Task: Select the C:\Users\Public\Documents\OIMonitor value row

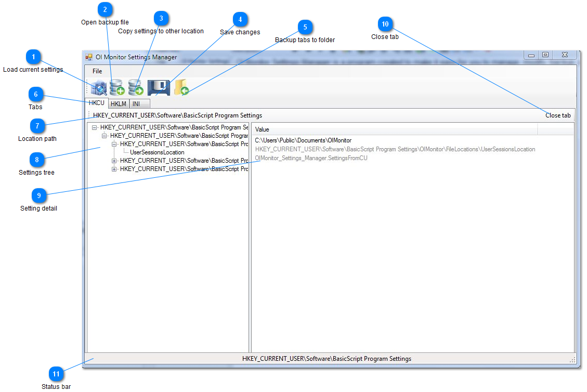Action: (303, 140)
